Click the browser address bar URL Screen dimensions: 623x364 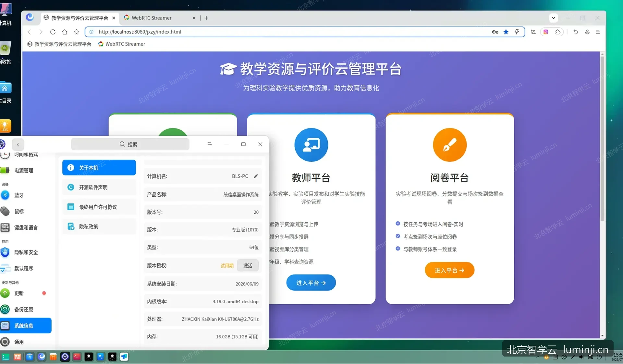(x=140, y=32)
